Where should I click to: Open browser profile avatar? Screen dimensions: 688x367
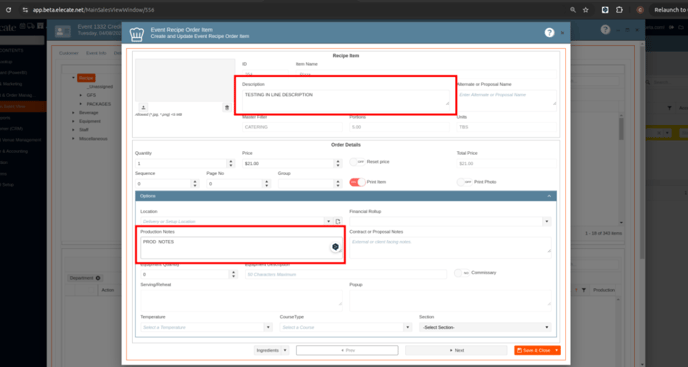click(640, 10)
